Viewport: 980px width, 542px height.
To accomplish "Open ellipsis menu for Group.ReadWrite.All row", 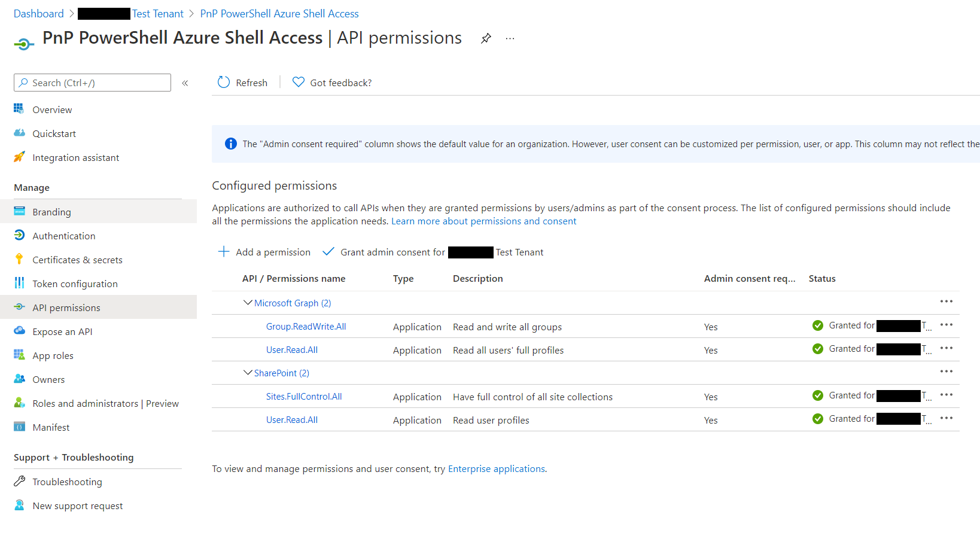I will (x=946, y=325).
